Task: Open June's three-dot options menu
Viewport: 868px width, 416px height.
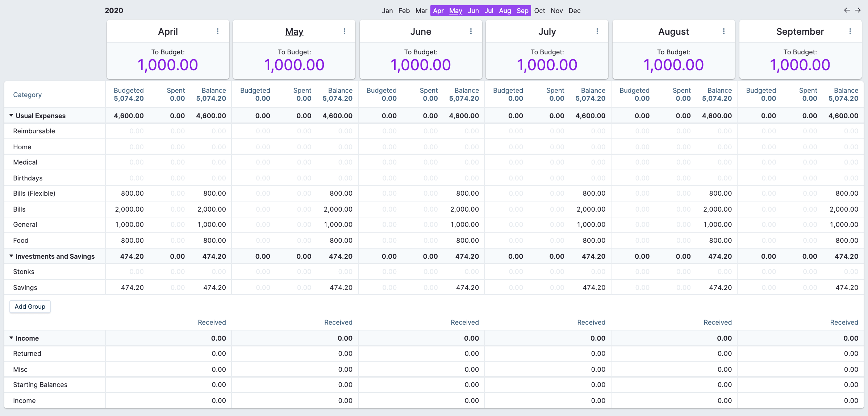Action: pyautogui.click(x=471, y=32)
